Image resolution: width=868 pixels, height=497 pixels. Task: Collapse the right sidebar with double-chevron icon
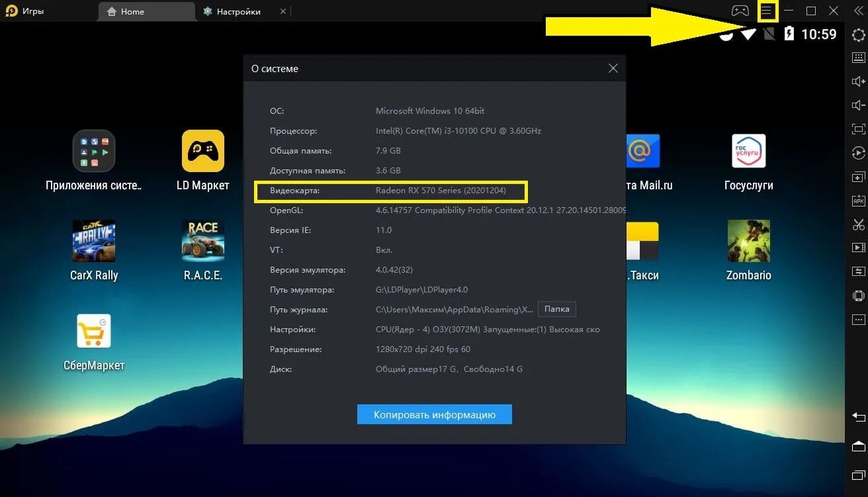859,11
